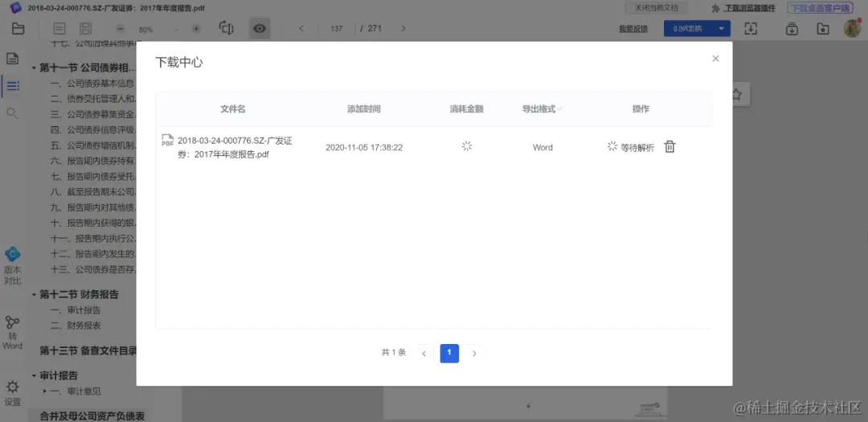Switch to double page view
The height and width of the screenshot is (422, 868).
click(86, 29)
